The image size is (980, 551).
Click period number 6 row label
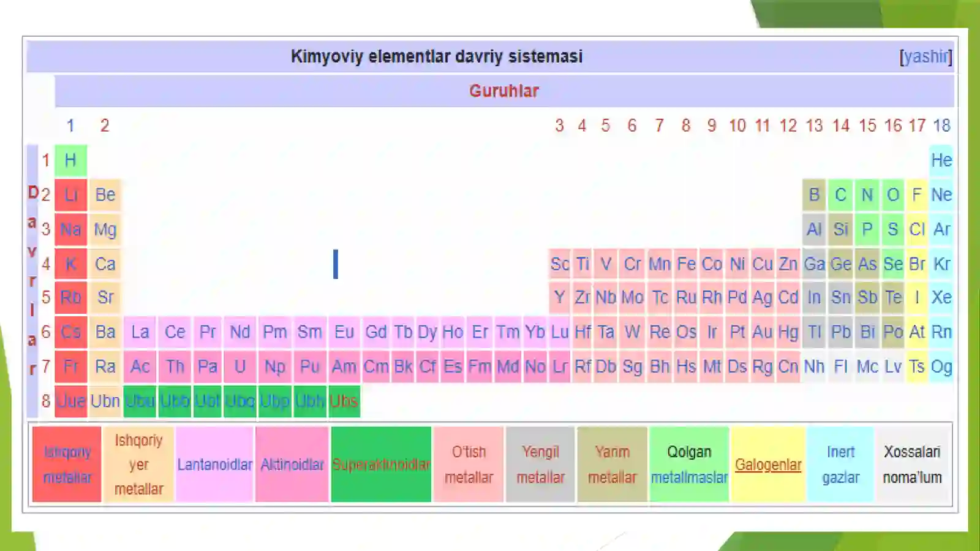tap(46, 332)
